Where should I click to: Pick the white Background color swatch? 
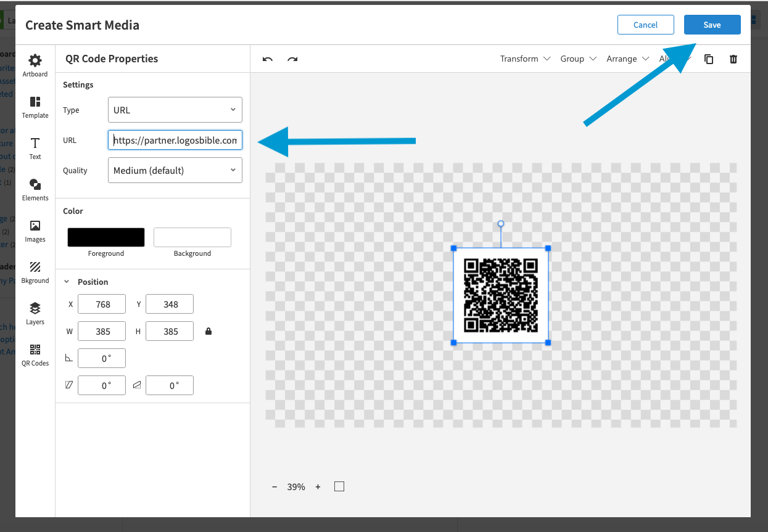tap(192, 237)
